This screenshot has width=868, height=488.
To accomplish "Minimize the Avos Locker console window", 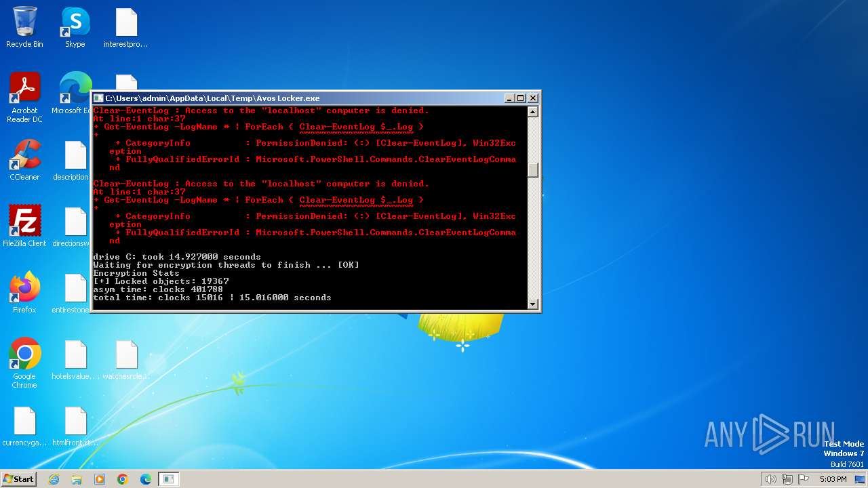I will 509,98.
